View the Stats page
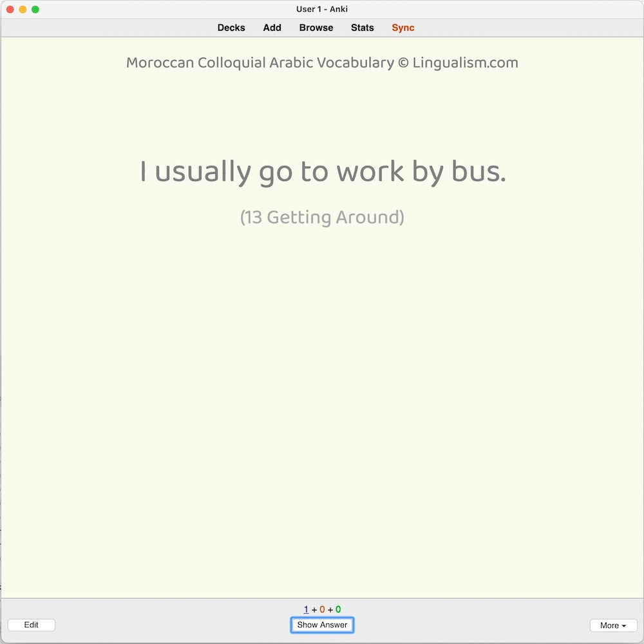Image resolution: width=644 pixels, height=644 pixels. [x=363, y=28]
